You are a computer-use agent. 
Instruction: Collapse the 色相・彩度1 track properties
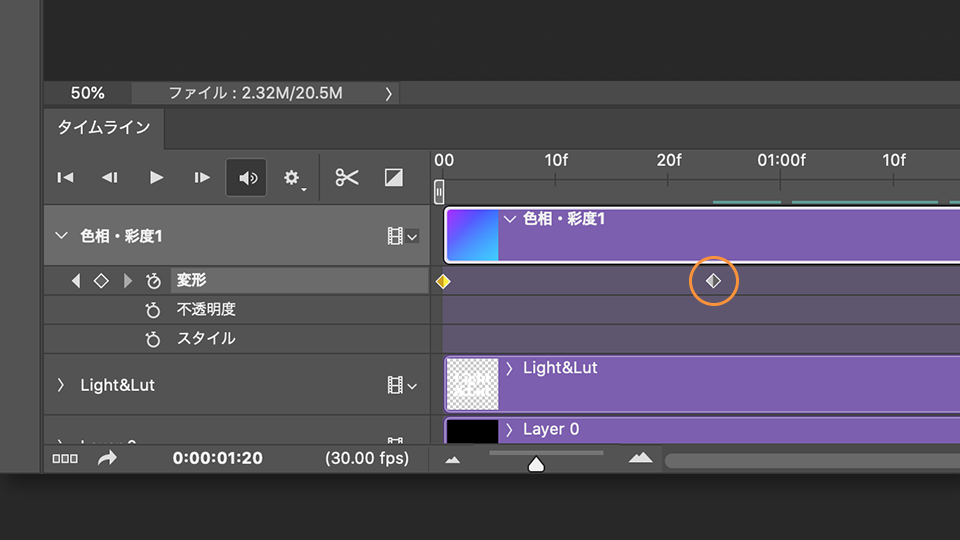tap(62, 236)
